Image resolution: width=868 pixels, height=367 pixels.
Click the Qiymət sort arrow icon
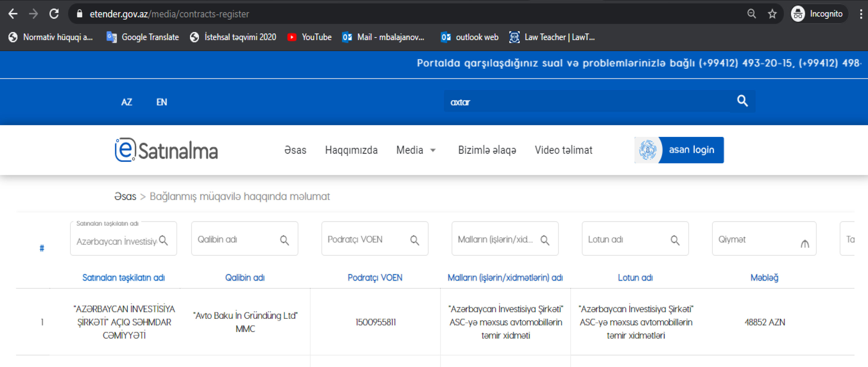(x=805, y=244)
